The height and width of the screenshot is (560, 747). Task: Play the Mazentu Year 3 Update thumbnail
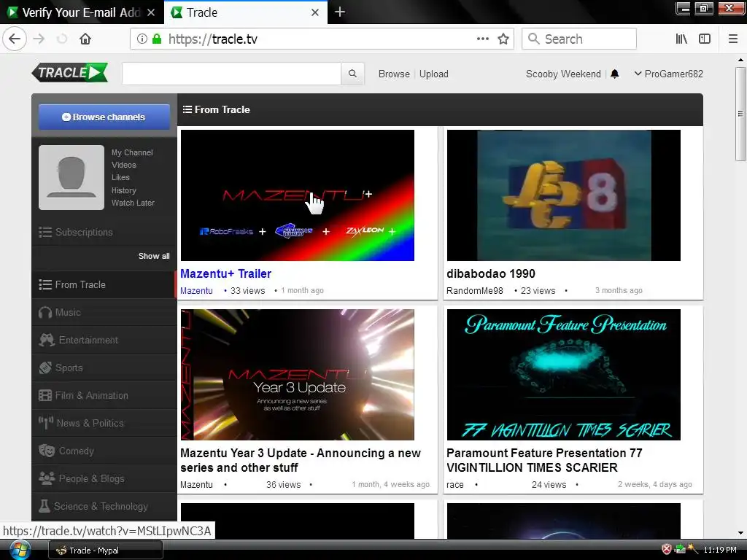point(298,375)
